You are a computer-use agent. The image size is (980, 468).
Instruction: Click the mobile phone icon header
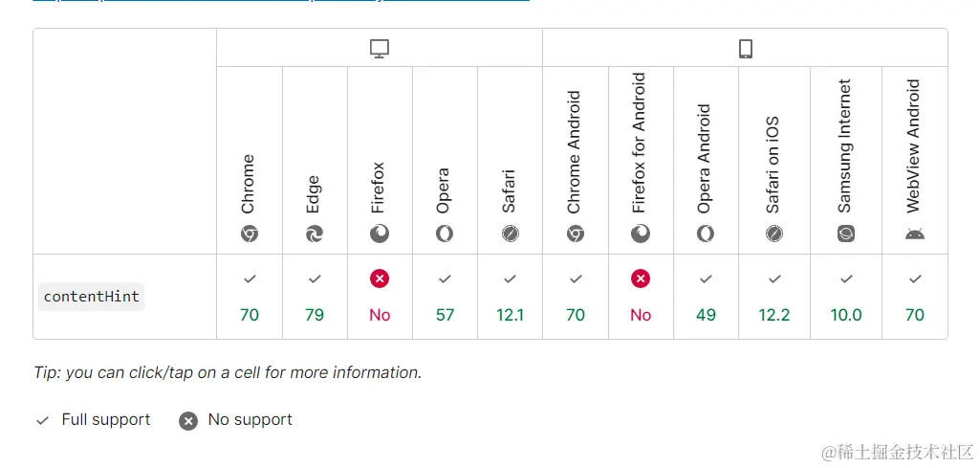745,48
